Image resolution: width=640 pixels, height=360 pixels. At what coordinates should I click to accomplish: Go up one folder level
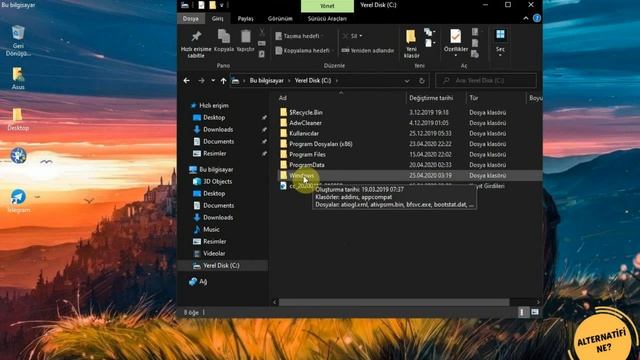[x=223, y=81]
